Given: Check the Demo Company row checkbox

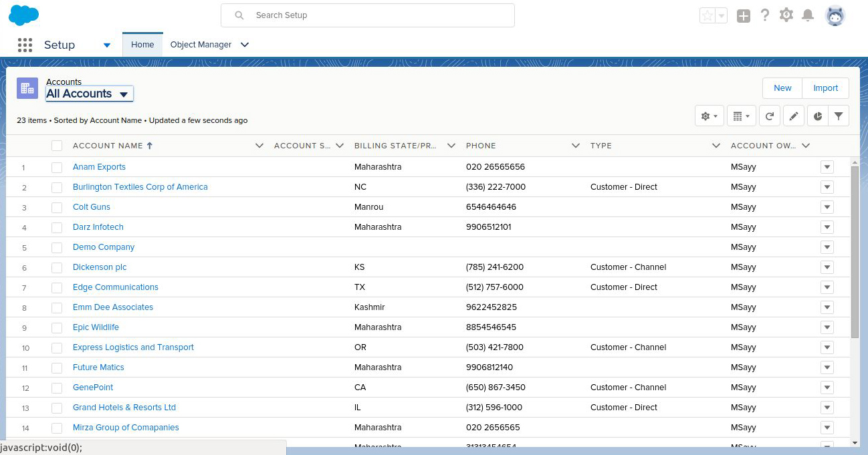Looking at the screenshot, I should tap(57, 247).
